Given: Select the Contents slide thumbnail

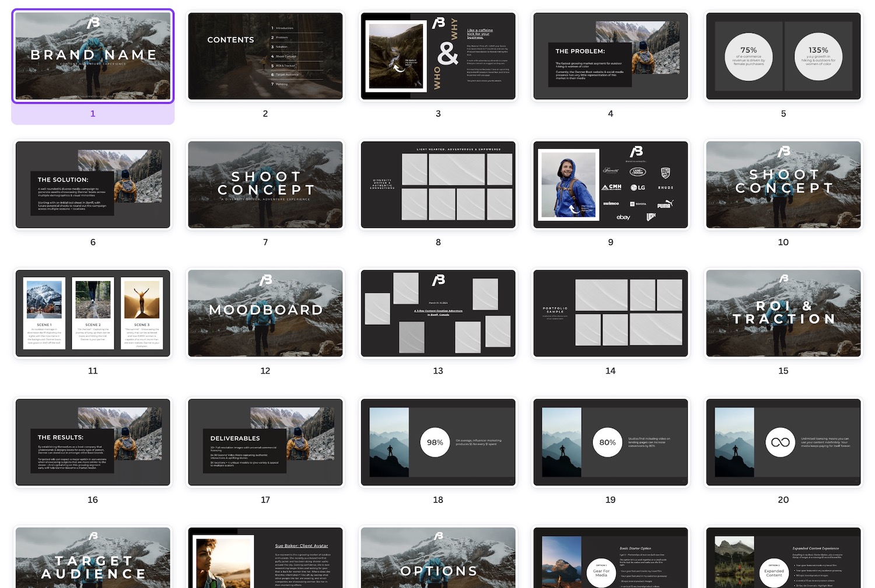Looking at the screenshot, I should click(265, 55).
